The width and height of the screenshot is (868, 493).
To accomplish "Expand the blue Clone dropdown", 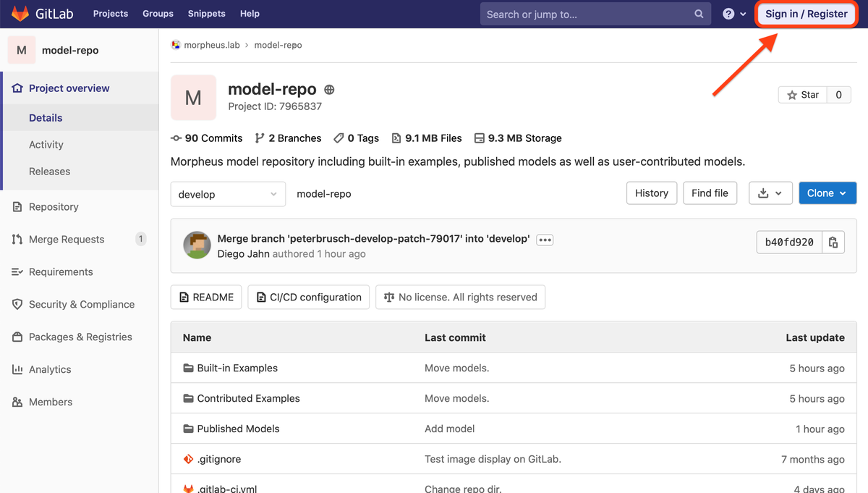I will [x=827, y=193].
